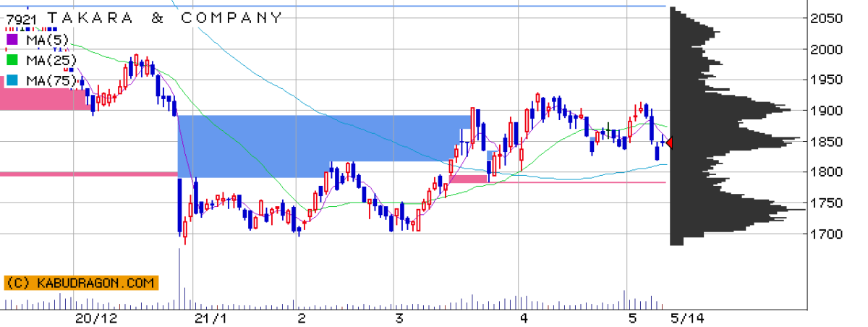Click the tallest volume bar near 21/1
The image size is (868, 327).
tap(179, 279)
